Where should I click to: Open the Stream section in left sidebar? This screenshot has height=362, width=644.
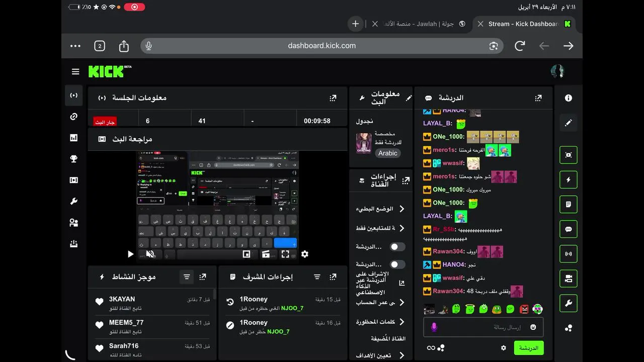tap(74, 96)
